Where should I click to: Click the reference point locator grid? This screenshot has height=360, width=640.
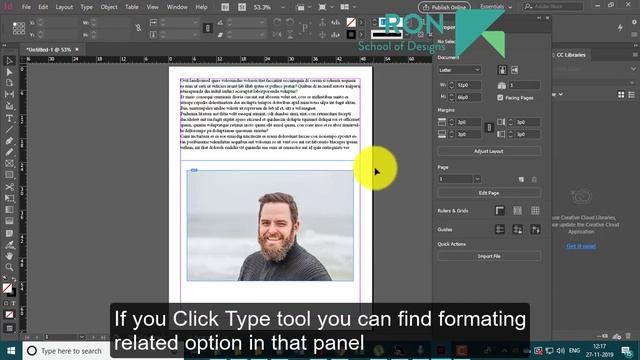tap(19, 28)
